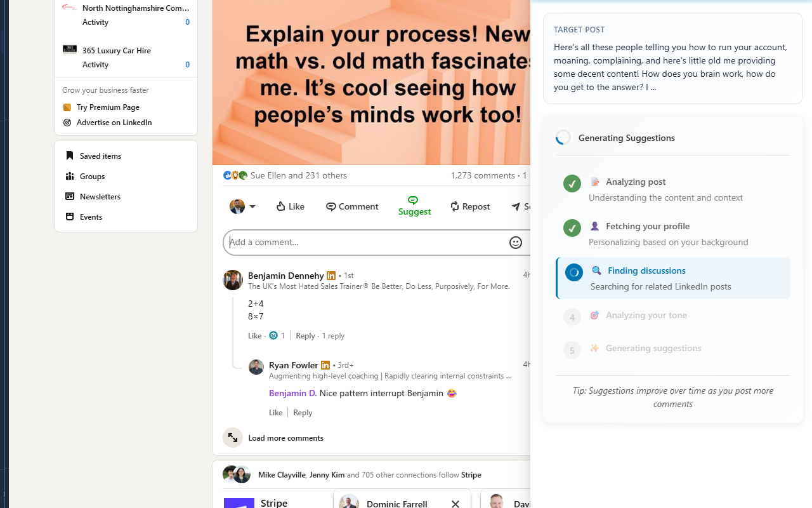Like Benjamin Dennehy's comment
The image size is (812, 508).
(254, 335)
